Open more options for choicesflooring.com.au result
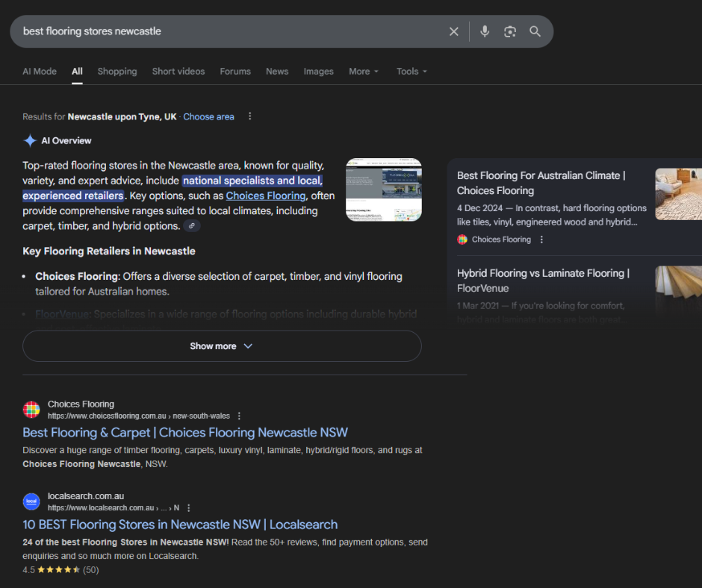 pyautogui.click(x=239, y=416)
